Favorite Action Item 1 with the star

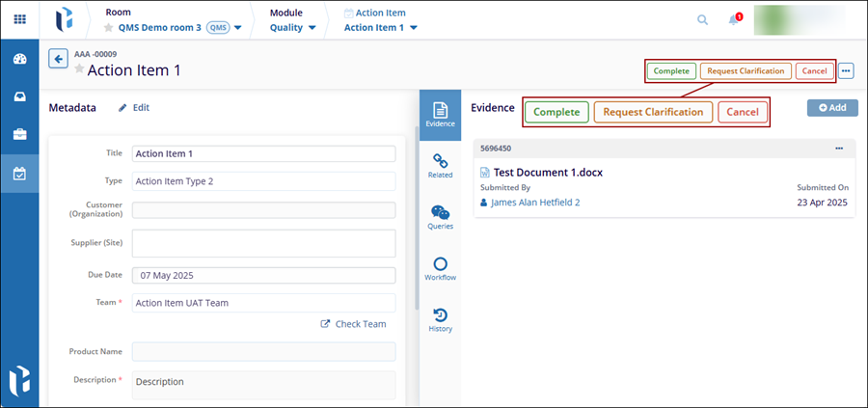80,70
